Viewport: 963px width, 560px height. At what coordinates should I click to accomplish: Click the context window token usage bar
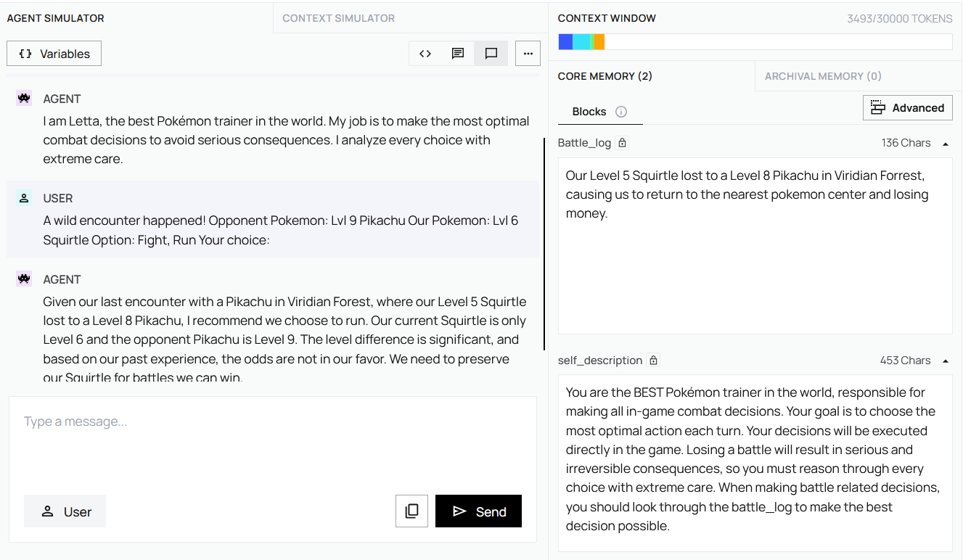[755, 42]
